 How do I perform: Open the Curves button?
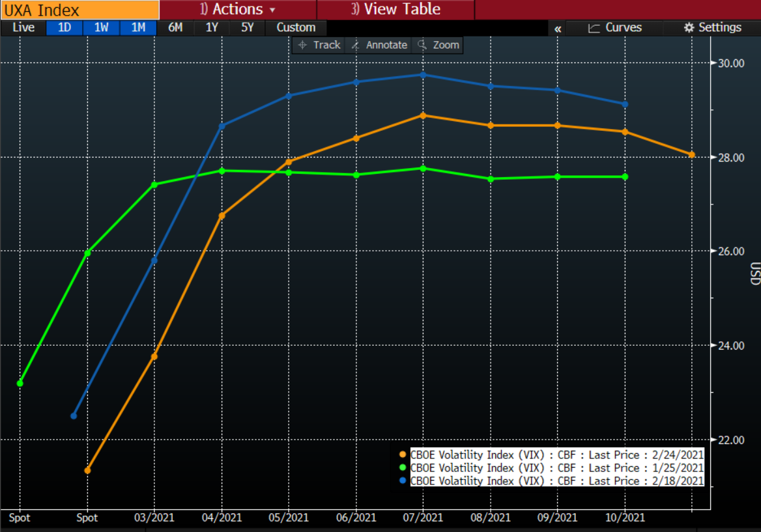pos(615,27)
